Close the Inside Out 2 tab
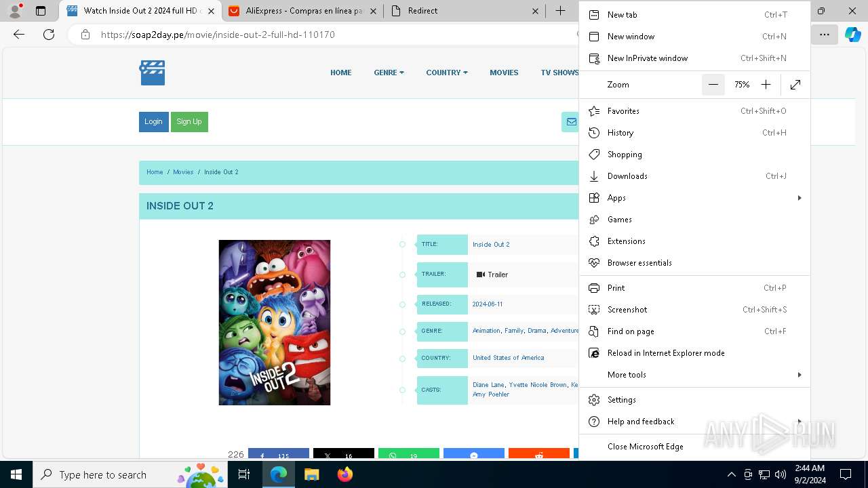The width and height of the screenshot is (868, 488). pyautogui.click(x=212, y=11)
